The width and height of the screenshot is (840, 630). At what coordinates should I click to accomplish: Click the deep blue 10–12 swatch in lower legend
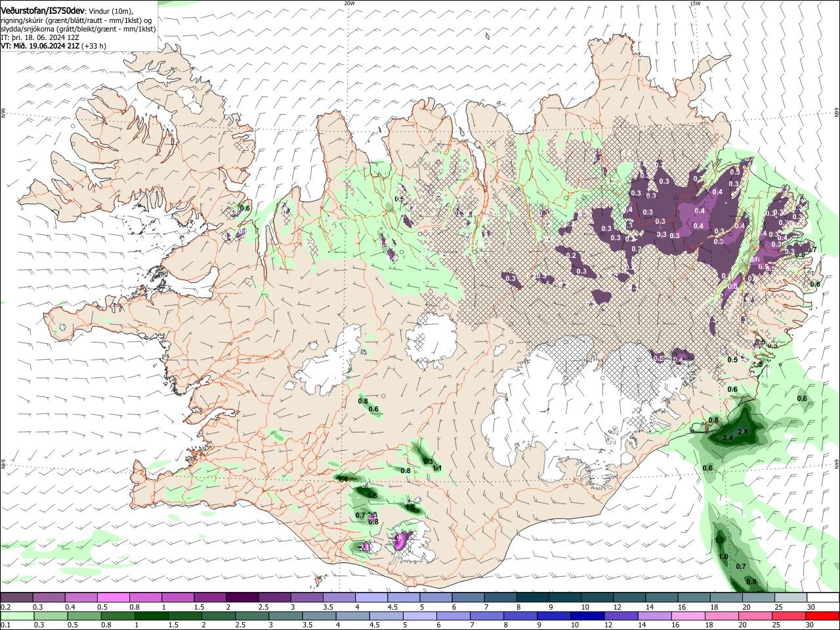pos(587,616)
